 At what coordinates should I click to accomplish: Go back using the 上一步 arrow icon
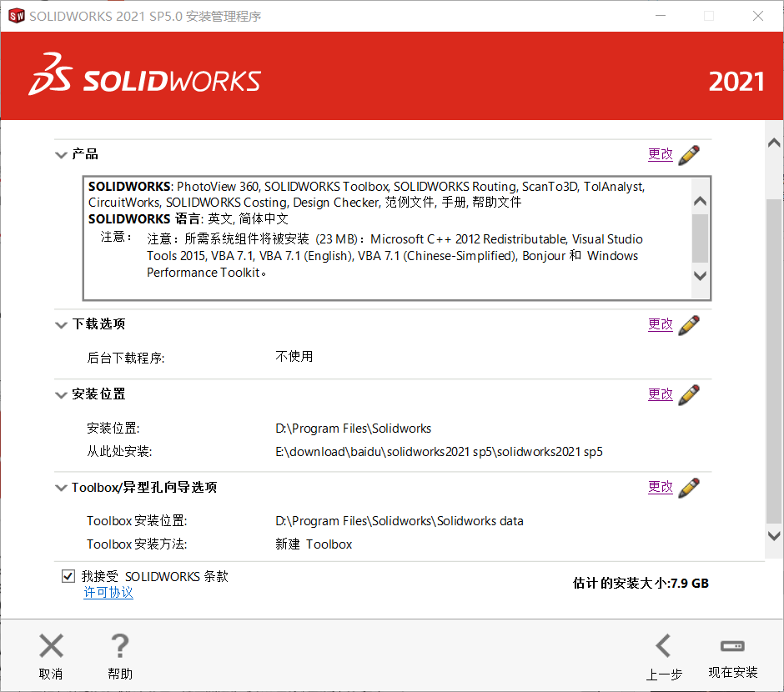[x=663, y=645]
